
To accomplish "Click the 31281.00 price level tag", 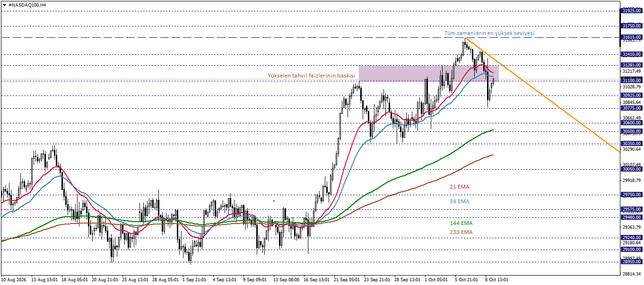I will (x=632, y=65).
